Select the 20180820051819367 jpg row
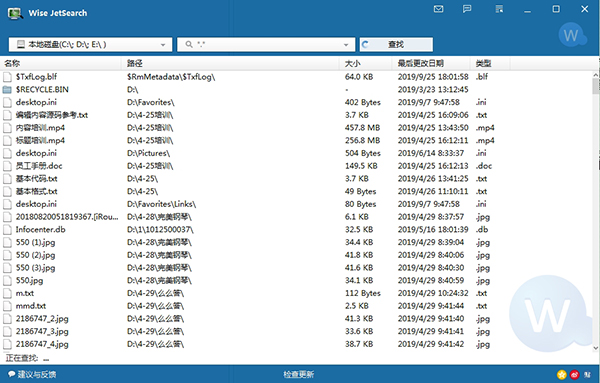The width and height of the screenshot is (600, 383). [296, 217]
